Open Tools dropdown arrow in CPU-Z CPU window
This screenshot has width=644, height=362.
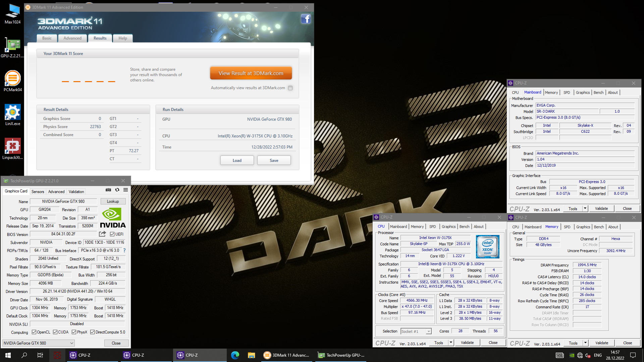[x=451, y=343]
